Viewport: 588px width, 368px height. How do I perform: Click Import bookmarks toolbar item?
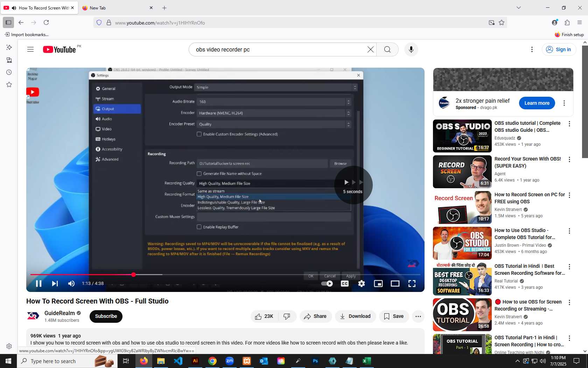click(x=27, y=34)
